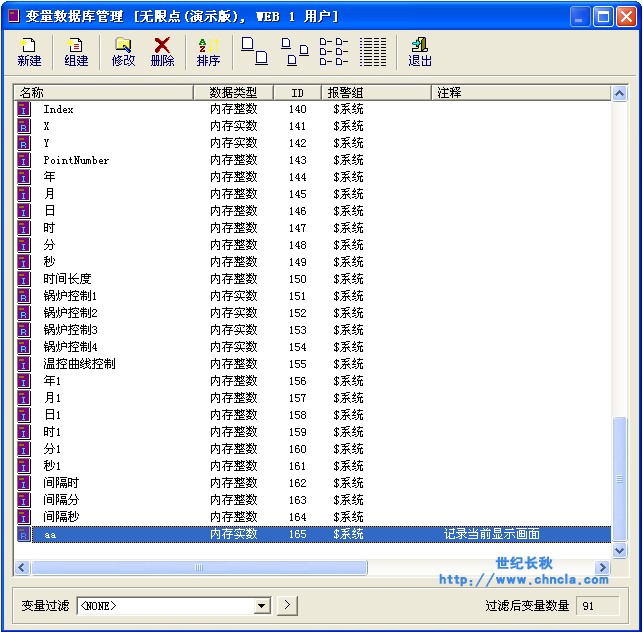Image resolution: width=643 pixels, height=632 pixels.
Task: Click the ID cell 163
Action: click(x=297, y=500)
